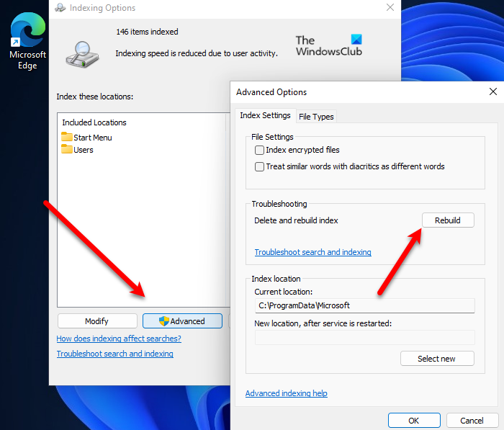Open How does indexing affect searches link
504x430 pixels.
[119, 339]
